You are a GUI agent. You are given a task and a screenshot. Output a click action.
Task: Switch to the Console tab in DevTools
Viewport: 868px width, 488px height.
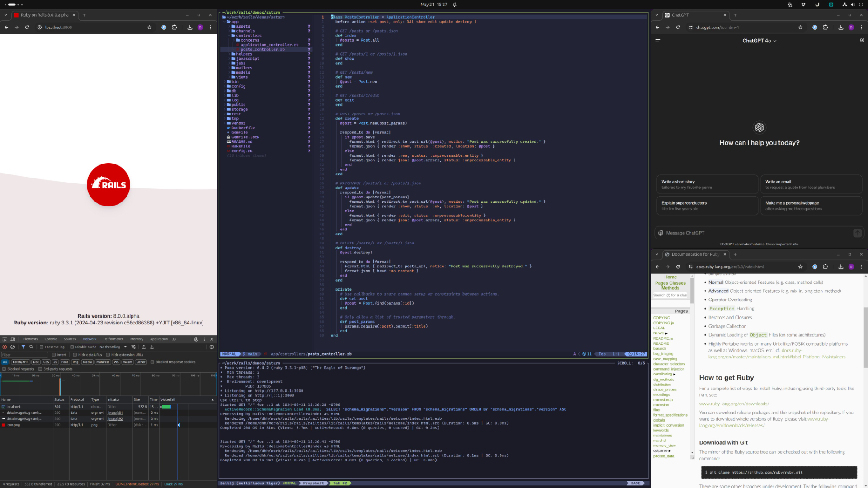pyautogui.click(x=51, y=339)
